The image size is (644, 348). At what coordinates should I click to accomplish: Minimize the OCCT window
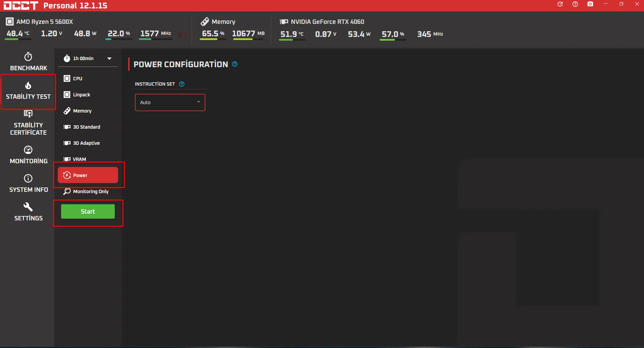pos(606,4)
